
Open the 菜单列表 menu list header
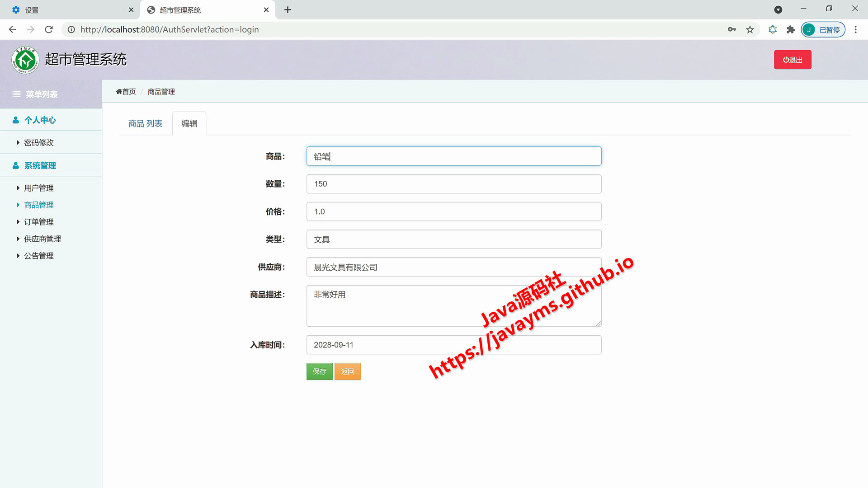point(51,94)
